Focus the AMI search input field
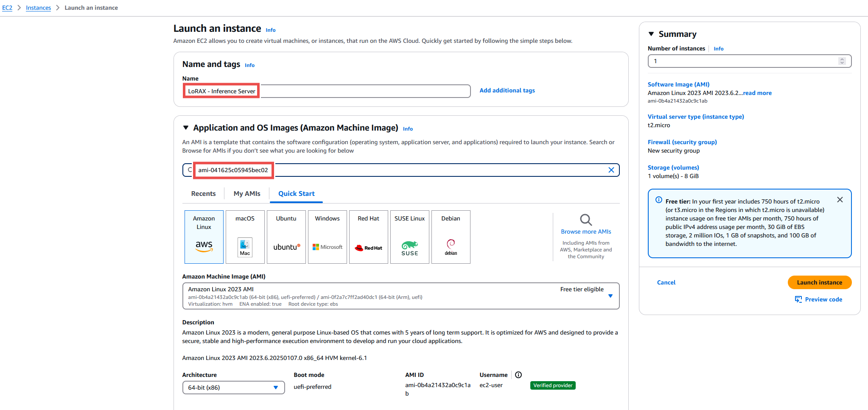The height and width of the screenshot is (410, 868). coord(401,170)
